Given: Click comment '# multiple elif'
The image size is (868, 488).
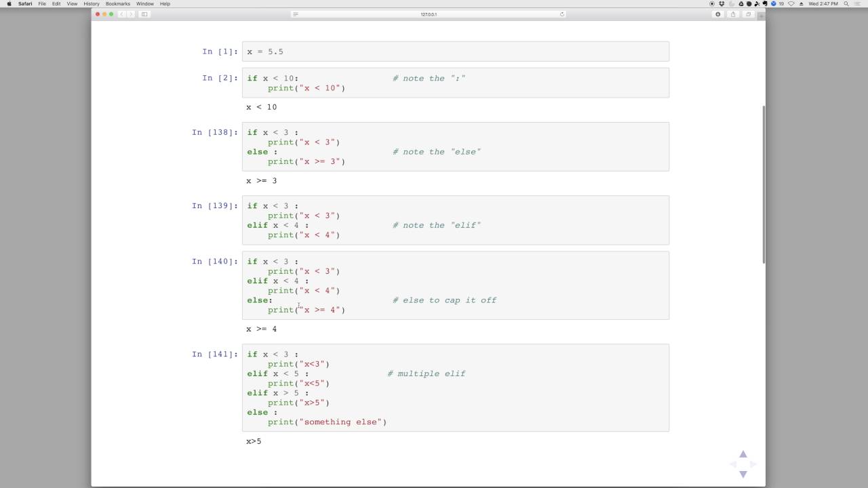Looking at the screenshot, I should (x=427, y=373).
